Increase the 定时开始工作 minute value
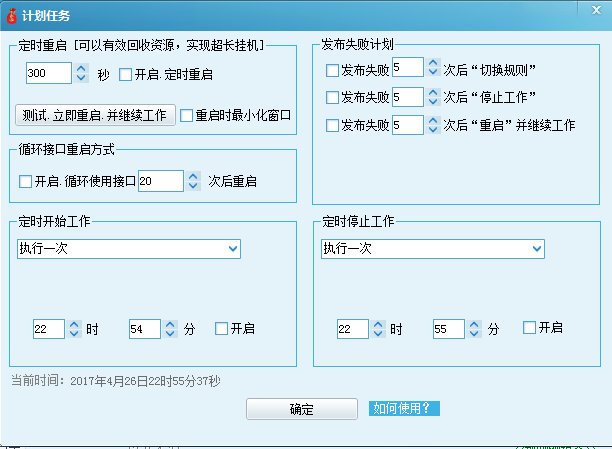The width and height of the screenshot is (612, 449). (x=170, y=324)
